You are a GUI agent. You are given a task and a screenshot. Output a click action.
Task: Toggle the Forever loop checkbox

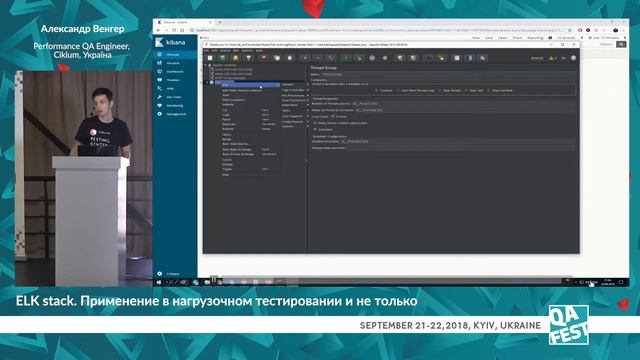[333, 116]
